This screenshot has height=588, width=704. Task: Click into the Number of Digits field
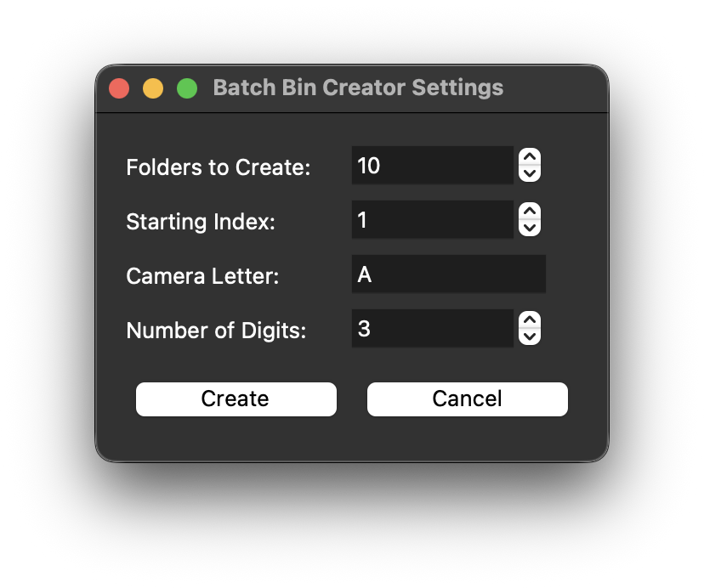click(x=432, y=329)
